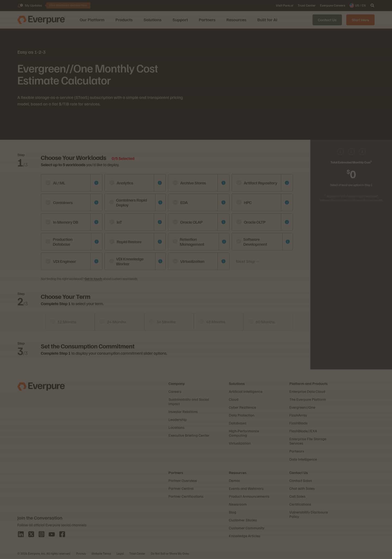
Task: Select the Archive Stores workload checkbox
Action: point(175,183)
